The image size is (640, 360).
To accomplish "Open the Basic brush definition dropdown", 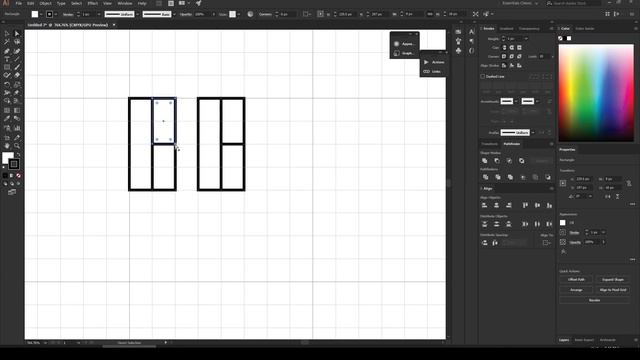I will [174, 14].
